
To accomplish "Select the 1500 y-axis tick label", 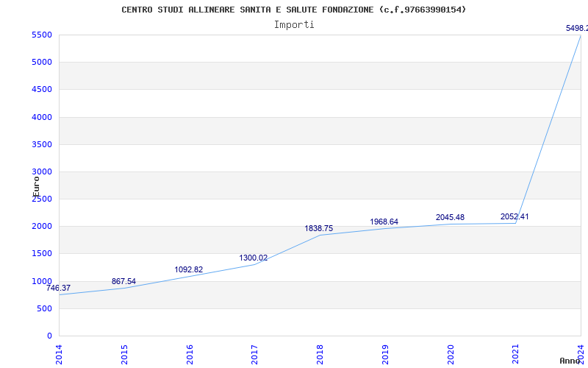I will click(x=42, y=253).
